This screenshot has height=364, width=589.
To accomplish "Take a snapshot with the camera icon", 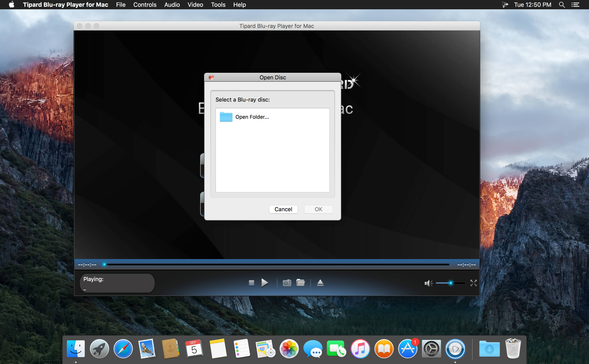I will (x=287, y=283).
